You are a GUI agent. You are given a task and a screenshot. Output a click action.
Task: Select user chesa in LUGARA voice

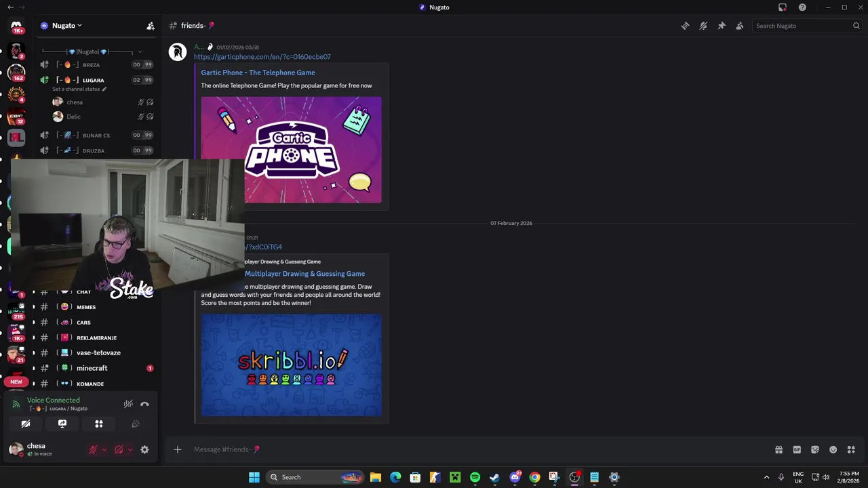[102, 102]
